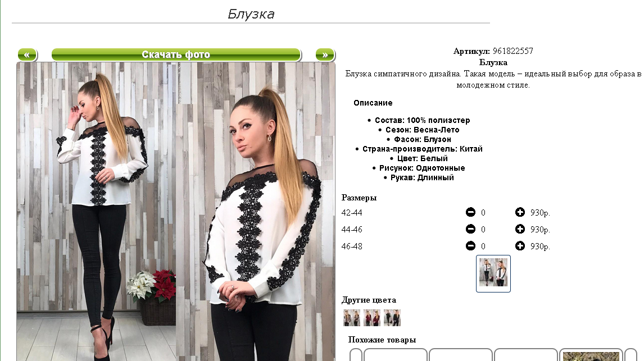Choose the first color variant under Другие цвета
Image resolution: width=644 pixels, height=361 pixels.
tap(352, 318)
